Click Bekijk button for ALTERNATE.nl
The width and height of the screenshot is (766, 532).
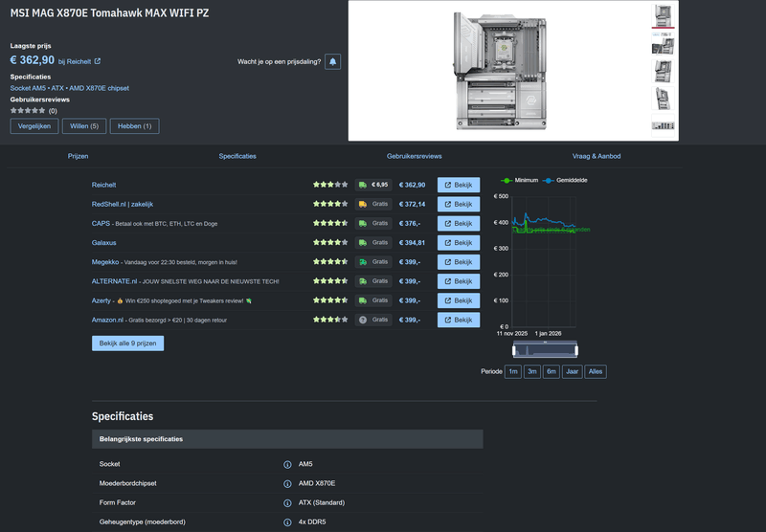459,281
